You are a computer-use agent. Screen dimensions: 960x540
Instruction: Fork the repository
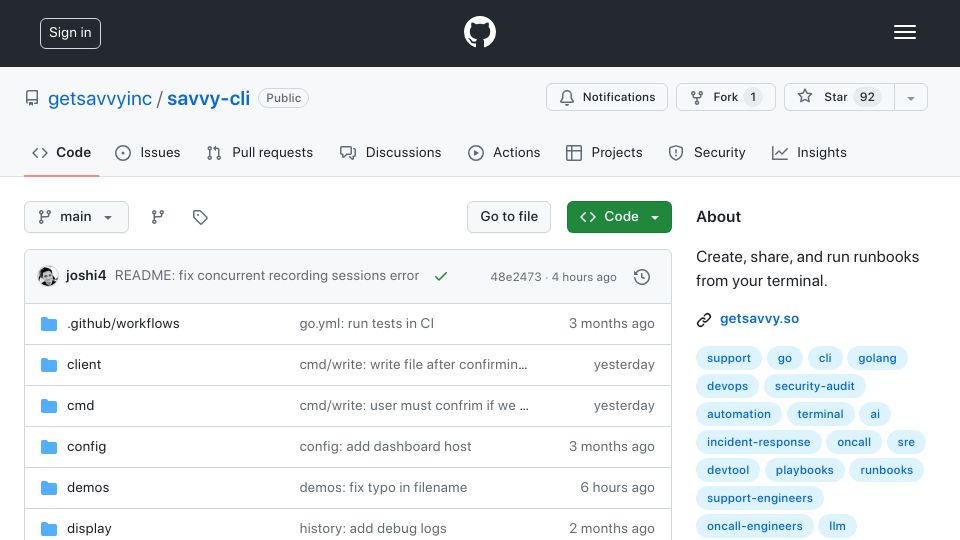726,97
